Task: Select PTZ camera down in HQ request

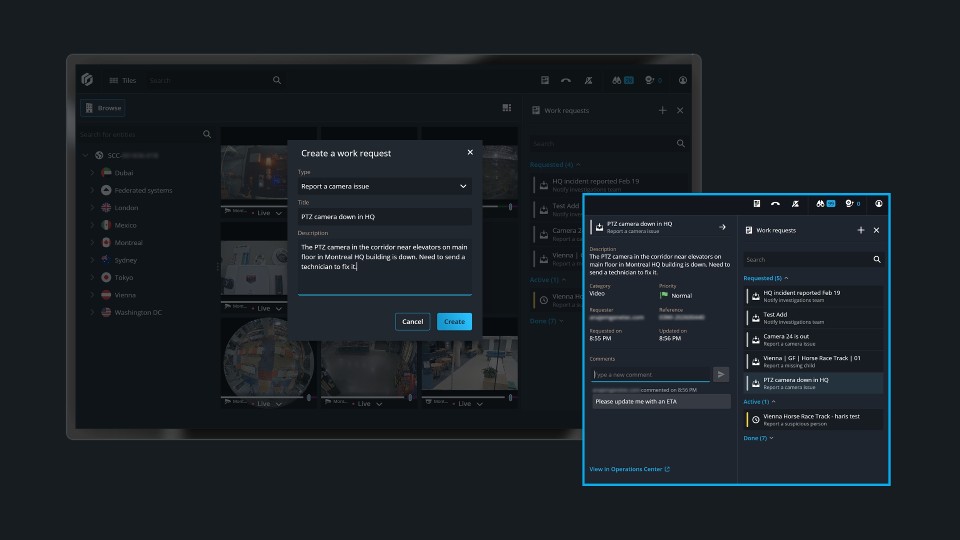Action: pos(814,383)
